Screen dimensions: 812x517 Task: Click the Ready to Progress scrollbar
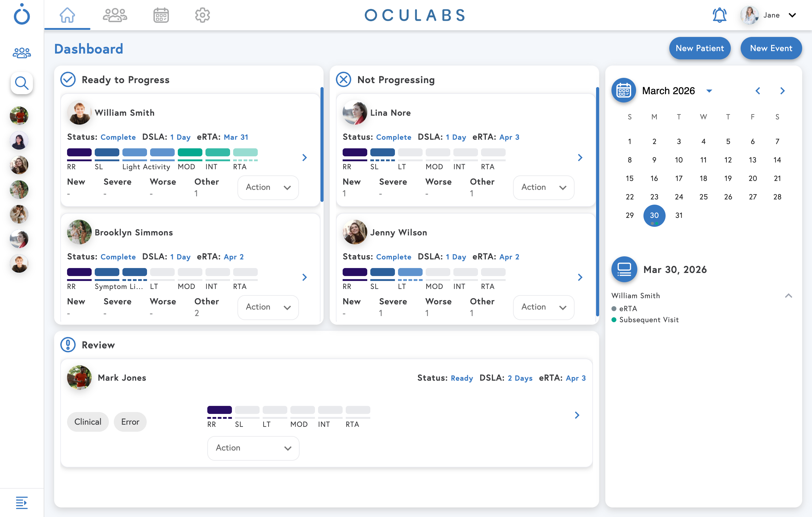322,144
